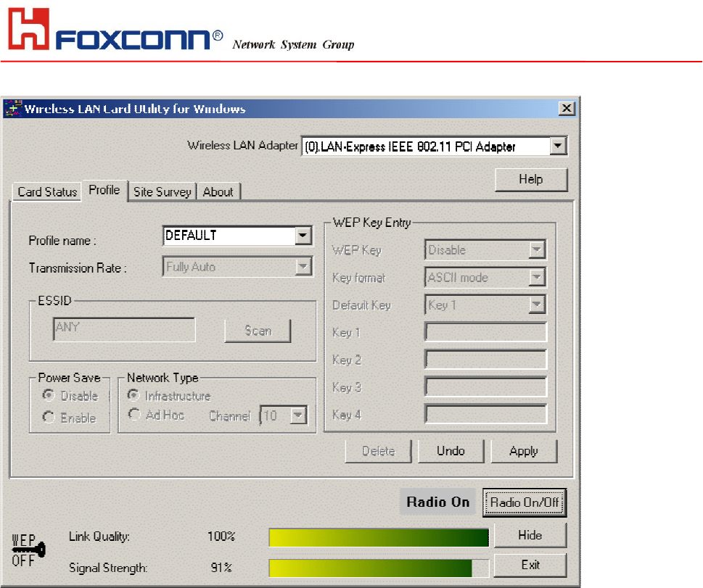
Task: Click the Key 1 input field
Action: coord(485,332)
